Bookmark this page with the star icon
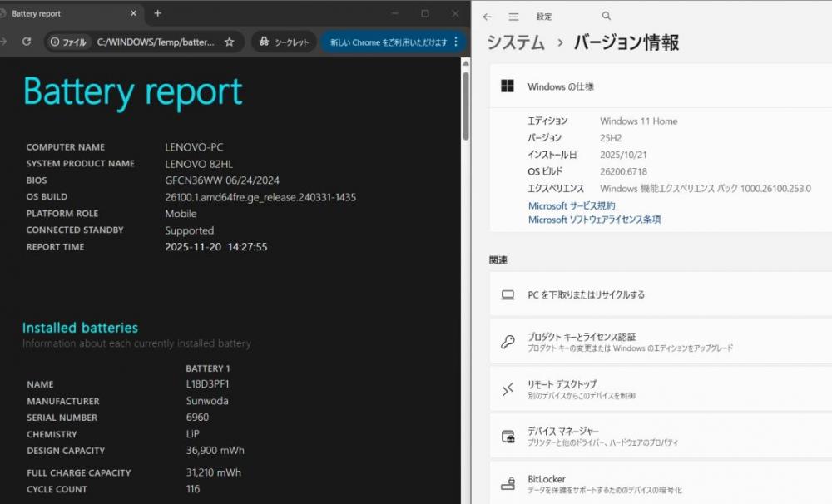832x504 pixels. (x=230, y=42)
